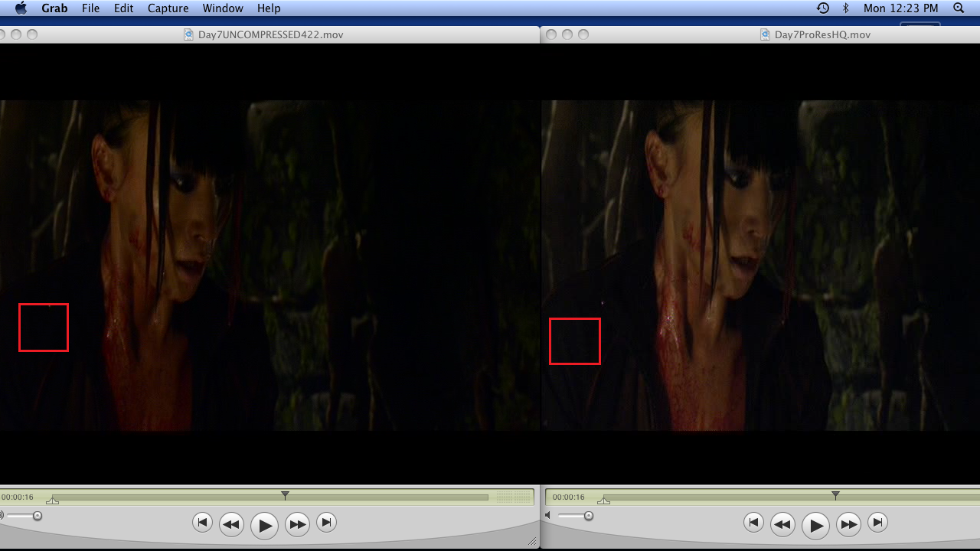Open the Window menu

[x=223, y=8]
